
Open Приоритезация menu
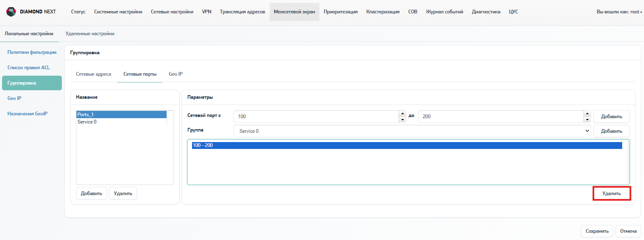(341, 12)
